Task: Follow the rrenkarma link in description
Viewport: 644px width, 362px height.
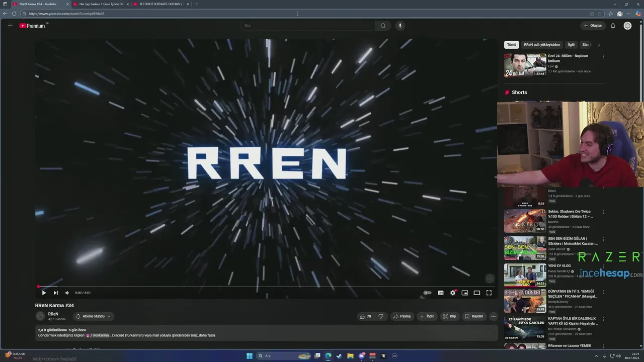Action: pos(98,335)
